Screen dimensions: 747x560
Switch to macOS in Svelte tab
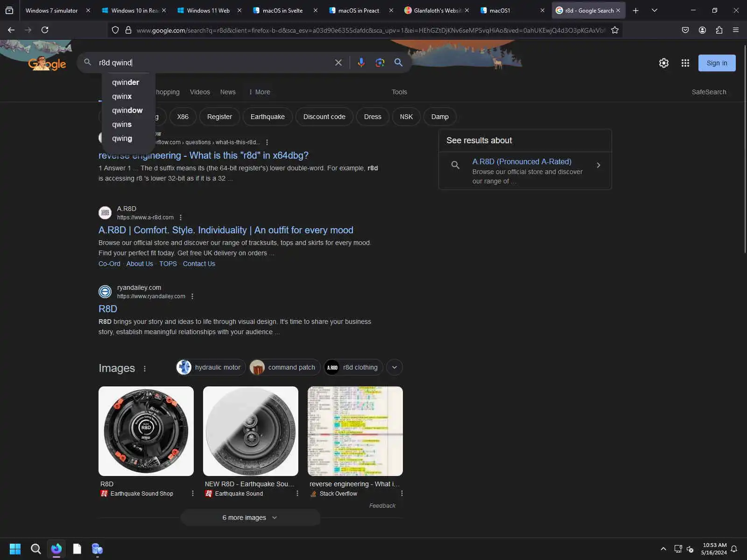[x=282, y=10]
